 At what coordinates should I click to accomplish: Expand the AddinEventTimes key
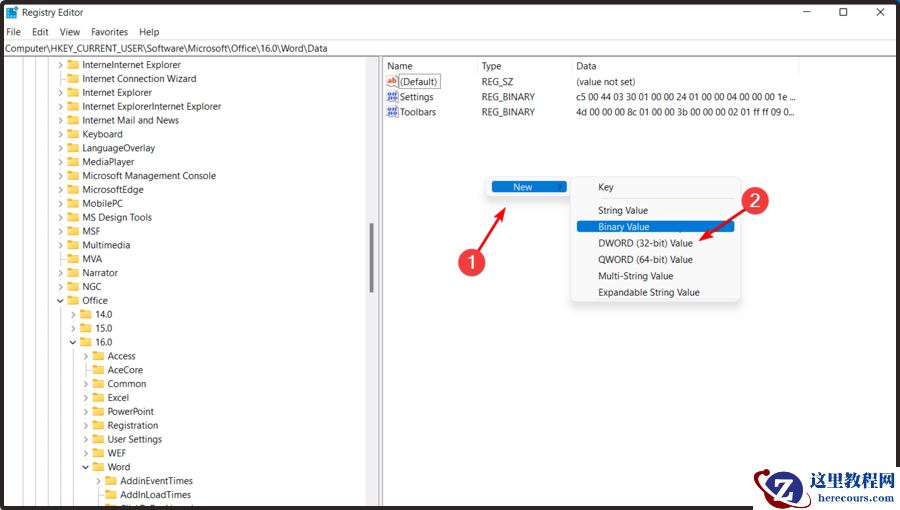click(99, 481)
